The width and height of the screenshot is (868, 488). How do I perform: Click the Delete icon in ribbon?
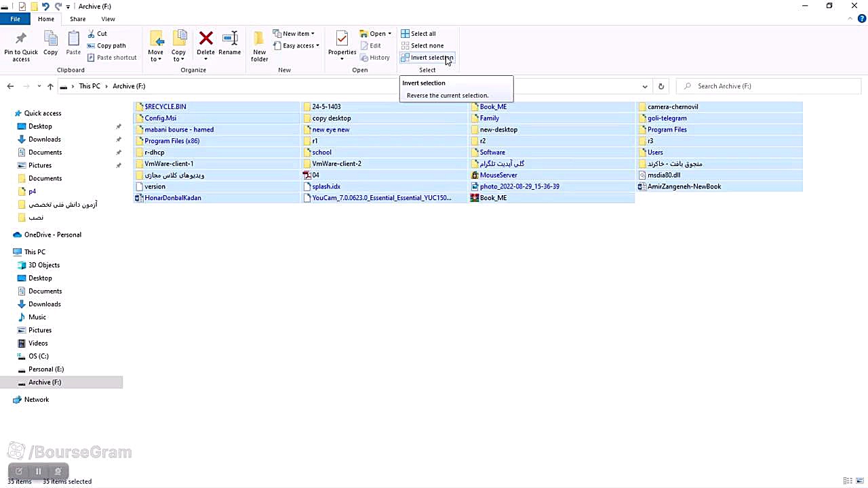click(x=205, y=39)
